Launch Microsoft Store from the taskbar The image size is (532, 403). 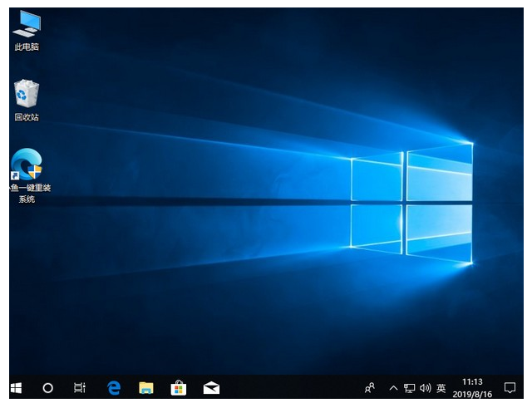(178, 387)
